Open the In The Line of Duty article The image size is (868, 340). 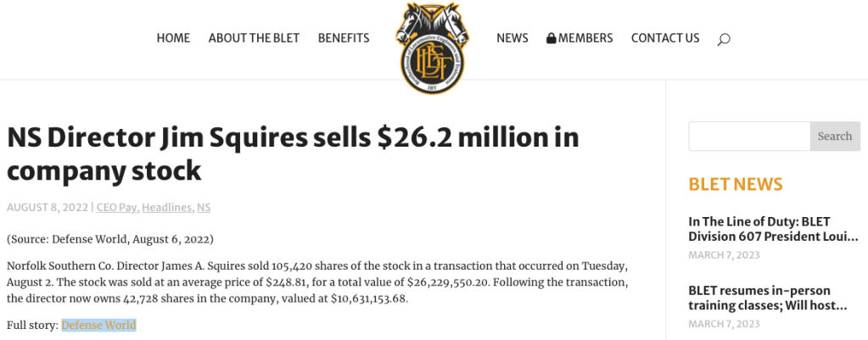(773, 229)
